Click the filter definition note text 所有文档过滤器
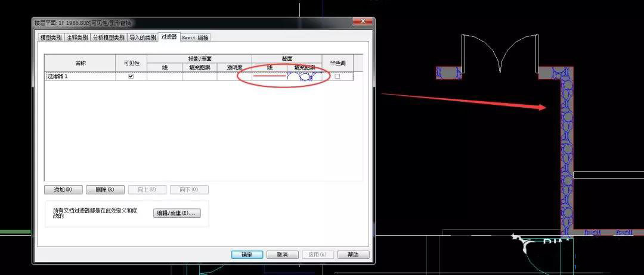Viewport: 644px width, 275px height. 94,212
